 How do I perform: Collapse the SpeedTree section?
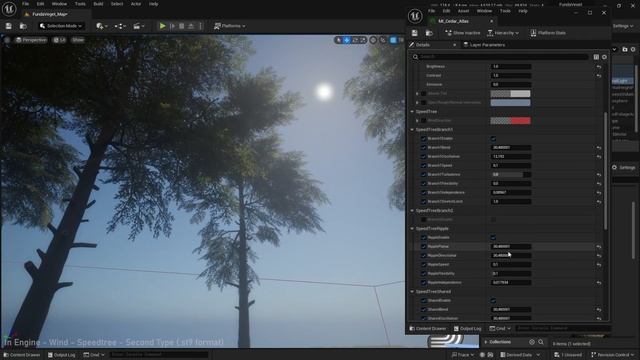click(x=412, y=111)
